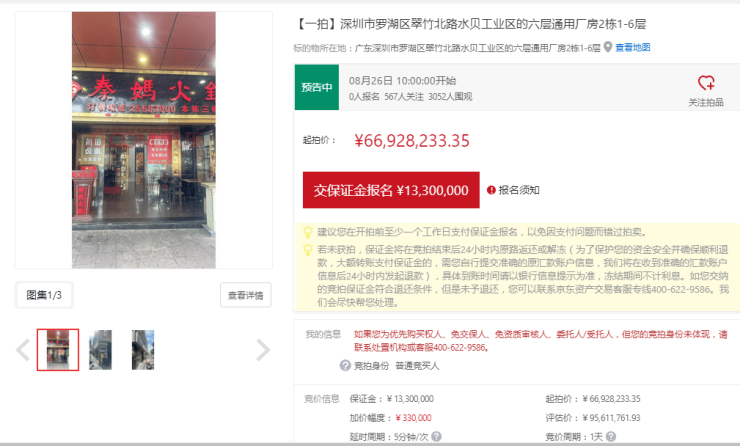Open the 报名须知 link

click(x=519, y=190)
